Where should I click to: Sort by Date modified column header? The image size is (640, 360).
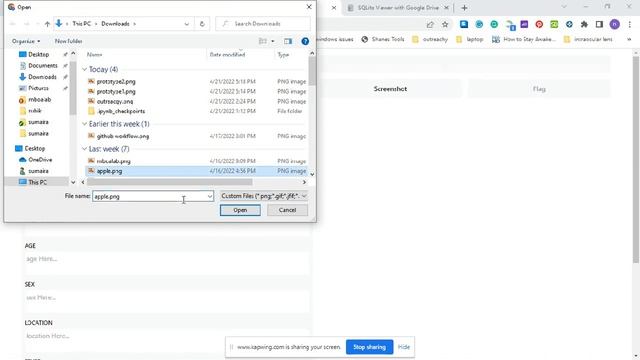pos(227,55)
